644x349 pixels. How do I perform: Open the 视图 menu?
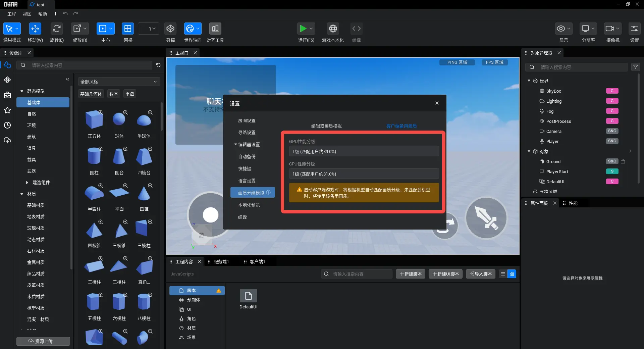27,14
